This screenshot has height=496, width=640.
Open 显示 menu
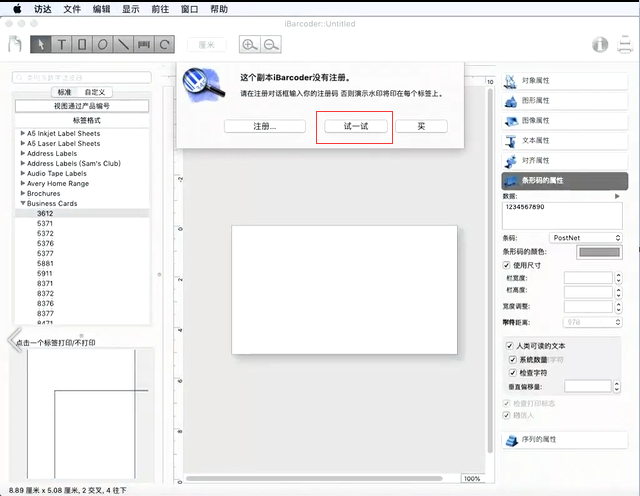pos(131,9)
